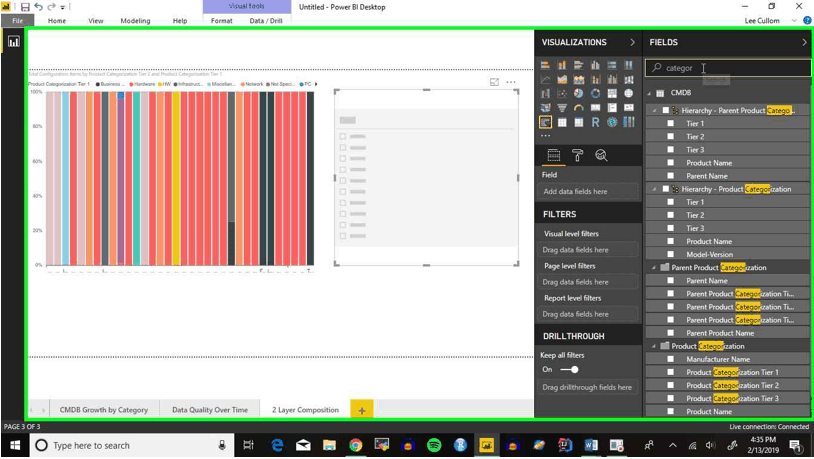
Task: Select the Scatter chart visualization
Action: (x=562, y=93)
